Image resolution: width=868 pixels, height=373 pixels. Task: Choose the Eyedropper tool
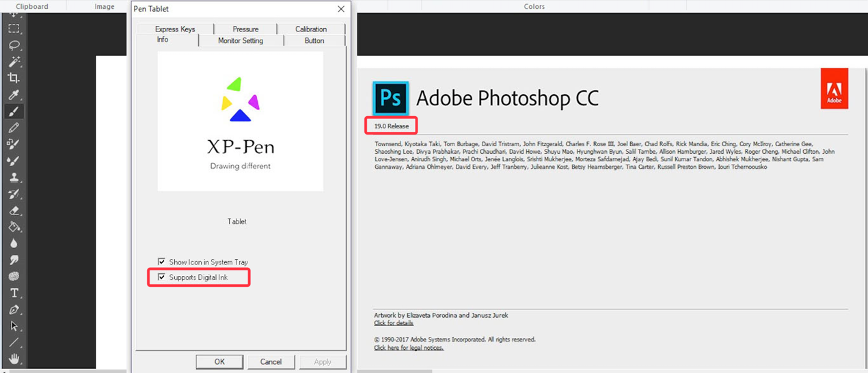pyautogui.click(x=14, y=95)
